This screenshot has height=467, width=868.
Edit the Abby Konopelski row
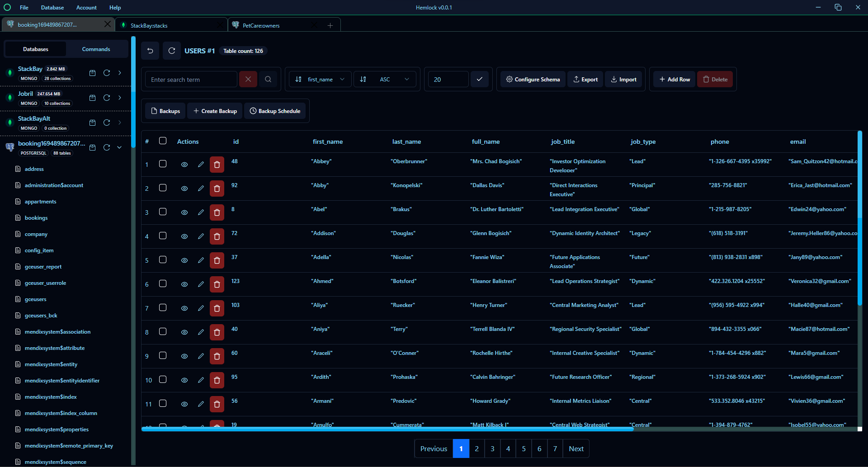coord(201,189)
